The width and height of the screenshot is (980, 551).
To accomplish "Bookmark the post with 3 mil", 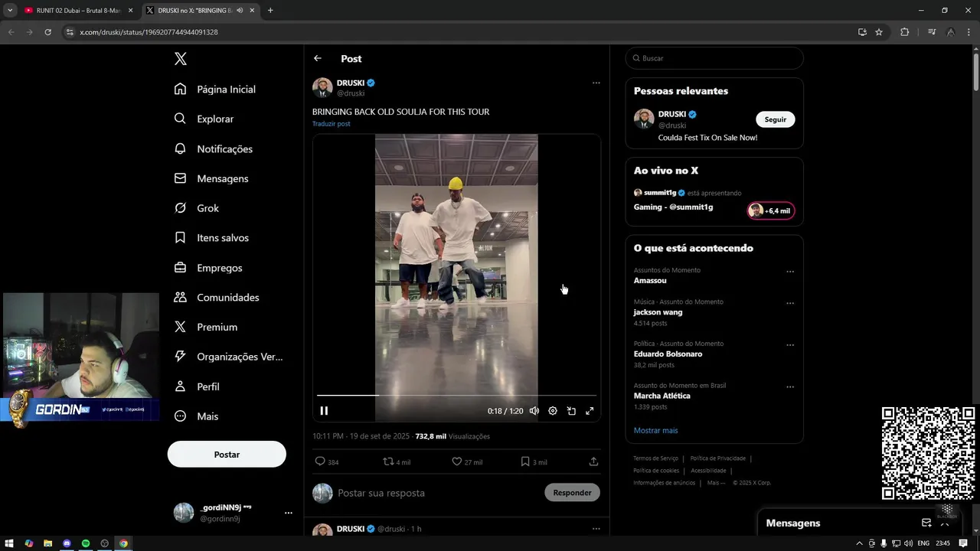I will pos(534,461).
